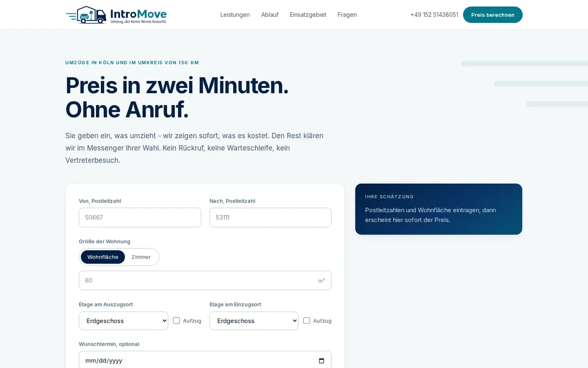Click the Preis berechnen button
Image resolution: width=588 pixels, height=368 pixels.
(493, 15)
